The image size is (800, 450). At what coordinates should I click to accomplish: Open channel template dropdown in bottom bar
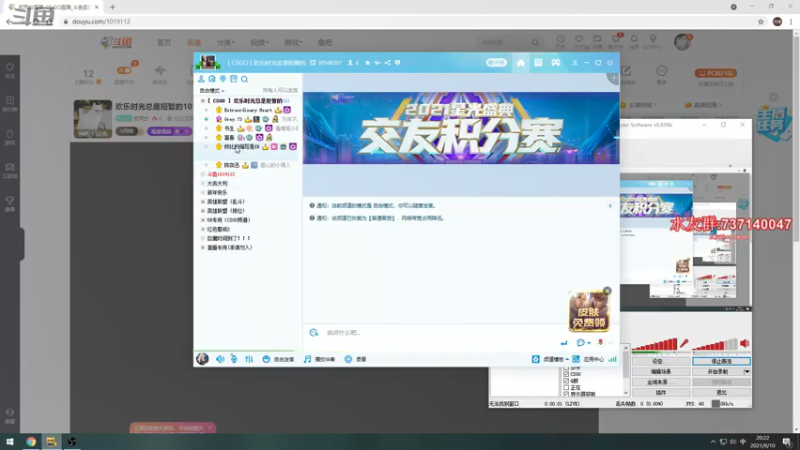551,359
